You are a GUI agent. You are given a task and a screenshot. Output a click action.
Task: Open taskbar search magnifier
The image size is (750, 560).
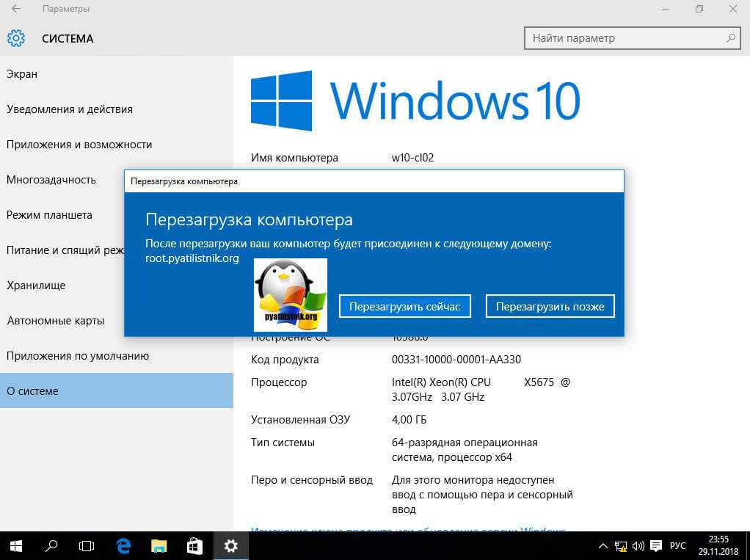click(51, 545)
